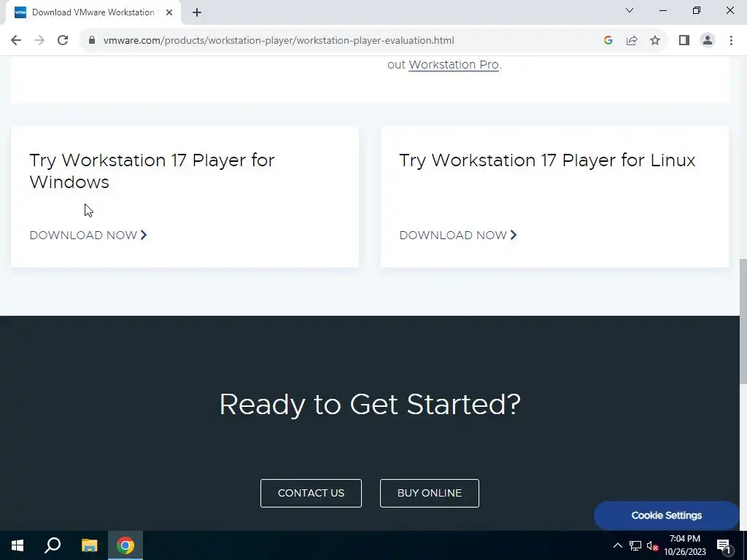Open the tab search dropdown arrow
Viewport: 747px width, 560px height.
(x=630, y=10)
